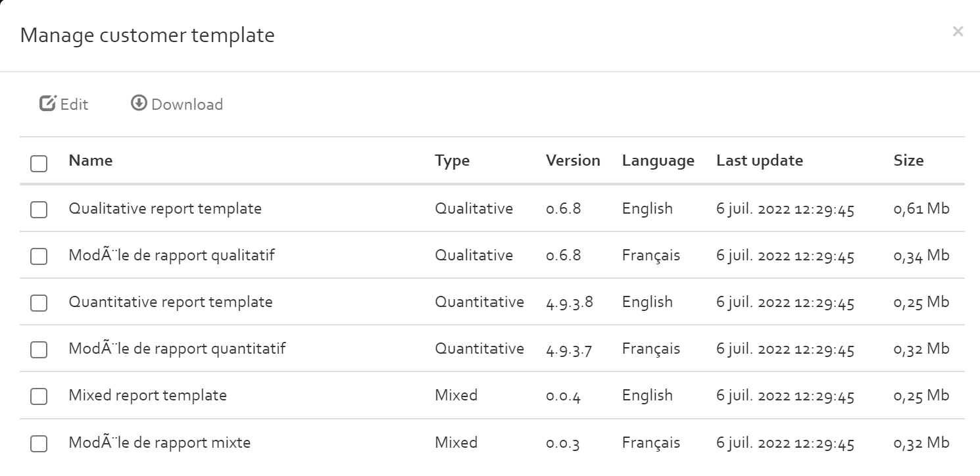The height and width of the screenshot is (476, 980).
Task: Click the Download button label
Action: tap(187, 105)
